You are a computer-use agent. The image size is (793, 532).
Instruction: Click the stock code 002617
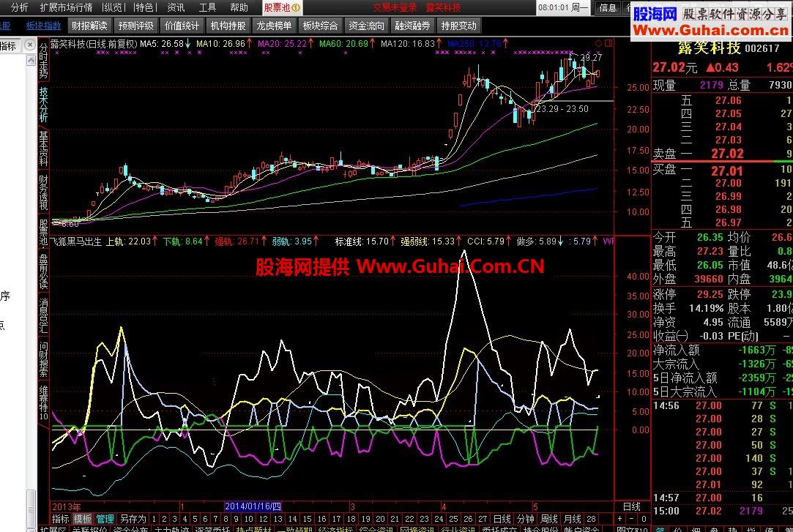tap(762, 48)
